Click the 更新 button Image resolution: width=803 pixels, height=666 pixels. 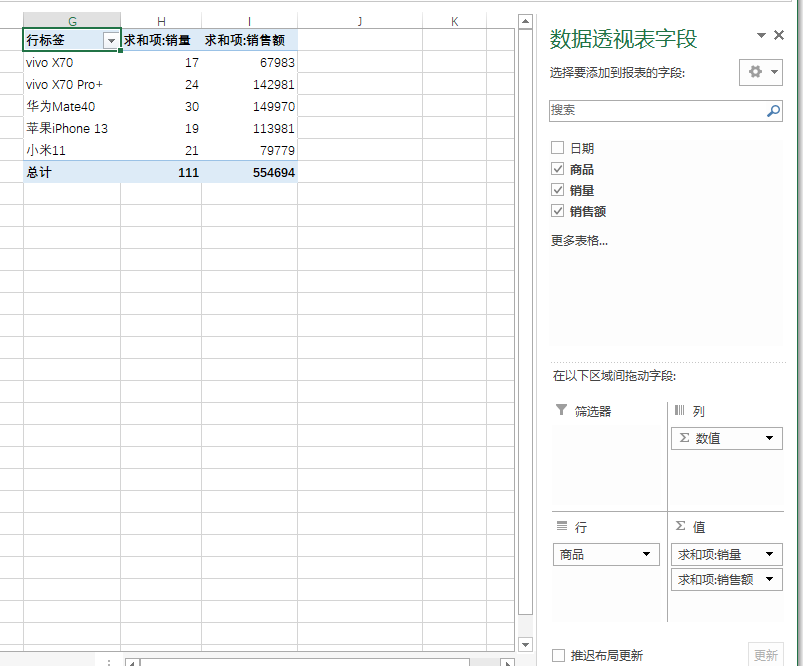766,655
